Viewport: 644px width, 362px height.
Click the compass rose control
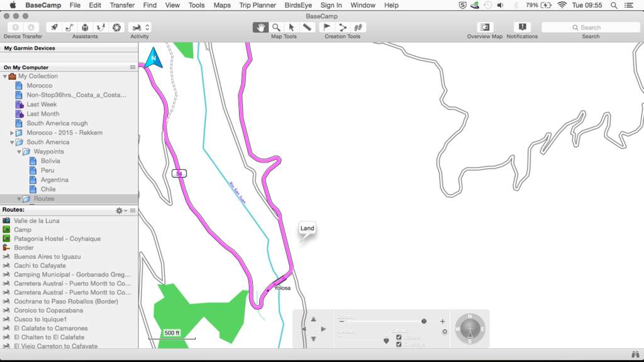point(470,329)
